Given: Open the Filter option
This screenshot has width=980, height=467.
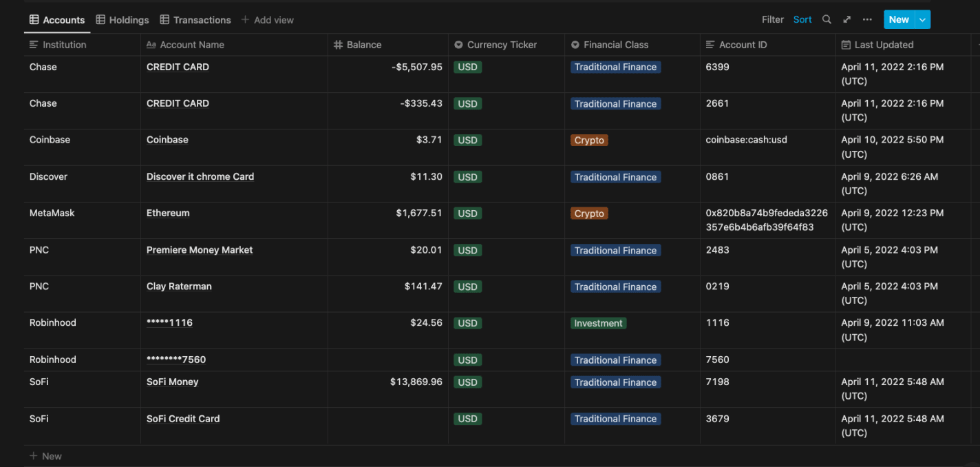Looking at the screenshot, I should pos(773,20).
